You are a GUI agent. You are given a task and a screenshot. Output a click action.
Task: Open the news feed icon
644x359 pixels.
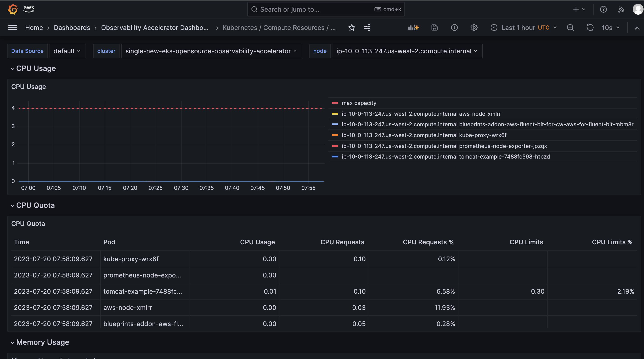[621, 9]
